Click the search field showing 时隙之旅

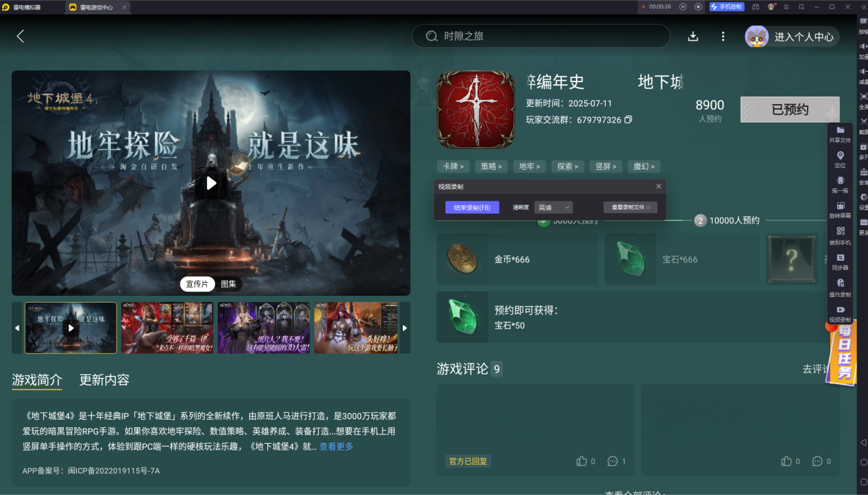[x=541, y=36]
